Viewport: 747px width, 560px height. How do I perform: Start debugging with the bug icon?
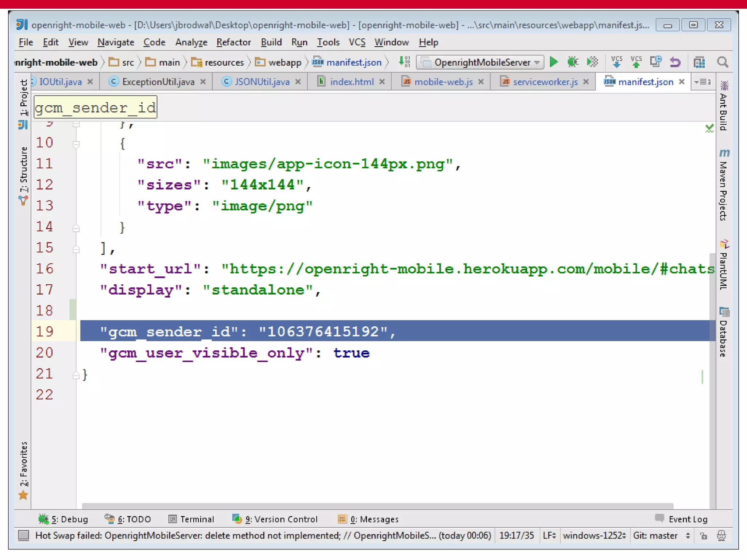pos(573,62)
